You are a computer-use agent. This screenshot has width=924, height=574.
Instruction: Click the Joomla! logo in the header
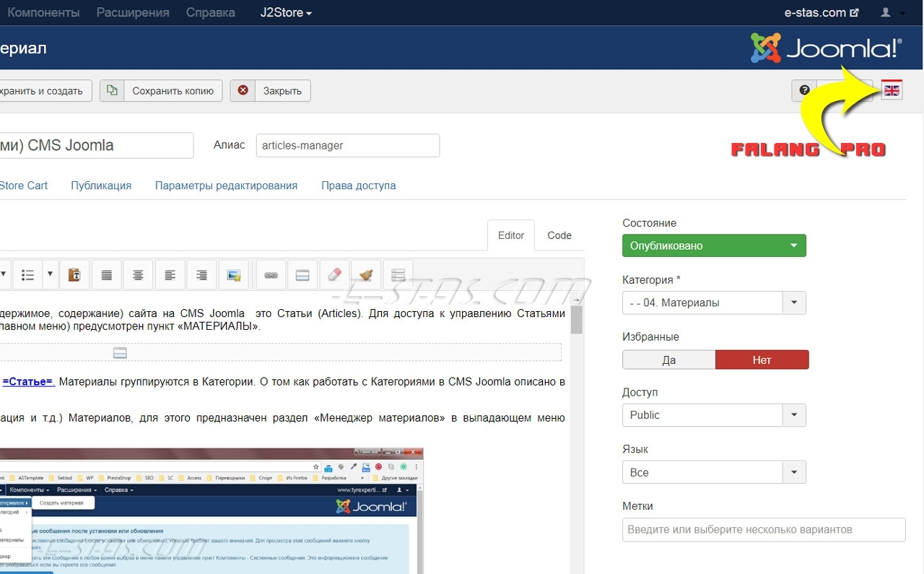coord(826,48)
